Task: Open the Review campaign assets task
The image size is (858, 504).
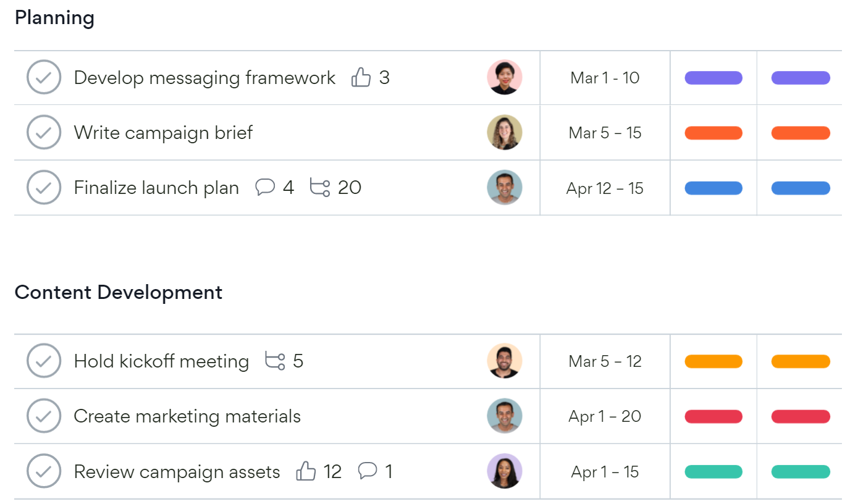Action: pyautogui.click(x=177, y=472)
